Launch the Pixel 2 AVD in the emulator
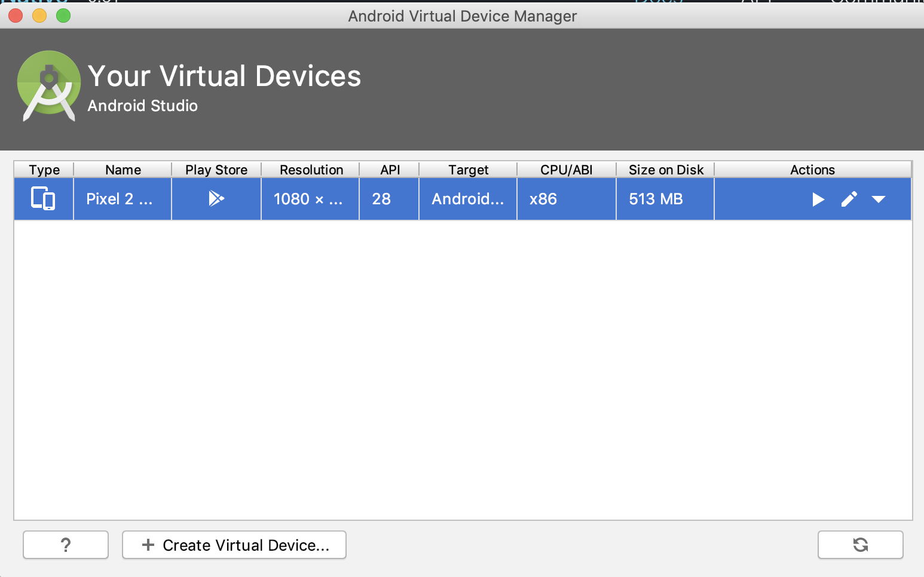This screenshot has width=924, height=577. click(818, 200)
